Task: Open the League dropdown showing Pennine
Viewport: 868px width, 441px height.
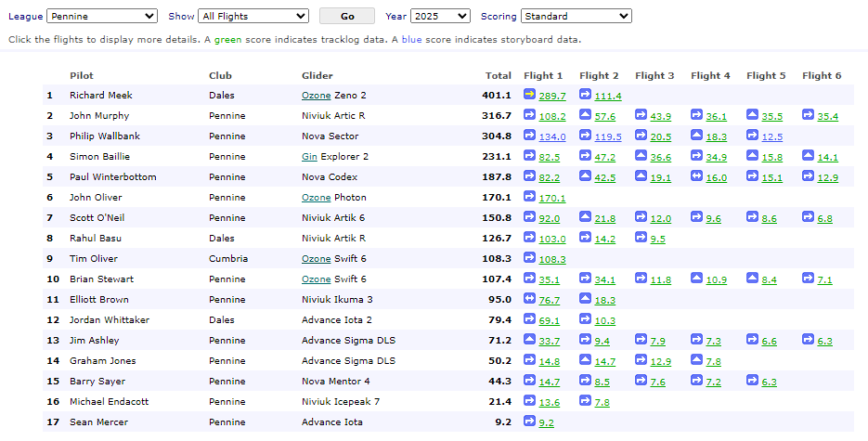Action: pyautogui.click(x=102, y=16)
